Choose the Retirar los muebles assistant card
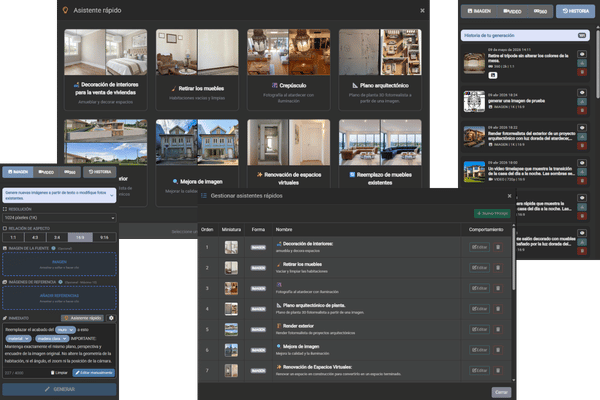This screenshot has width=600, height=400. [x=197, y=70]
